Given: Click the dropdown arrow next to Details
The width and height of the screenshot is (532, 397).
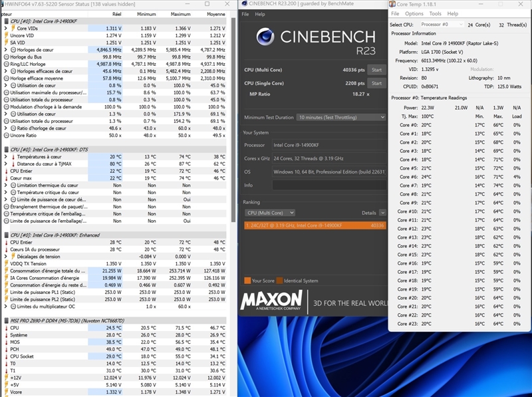Looking at the screenshot, I should click(382, 213).
